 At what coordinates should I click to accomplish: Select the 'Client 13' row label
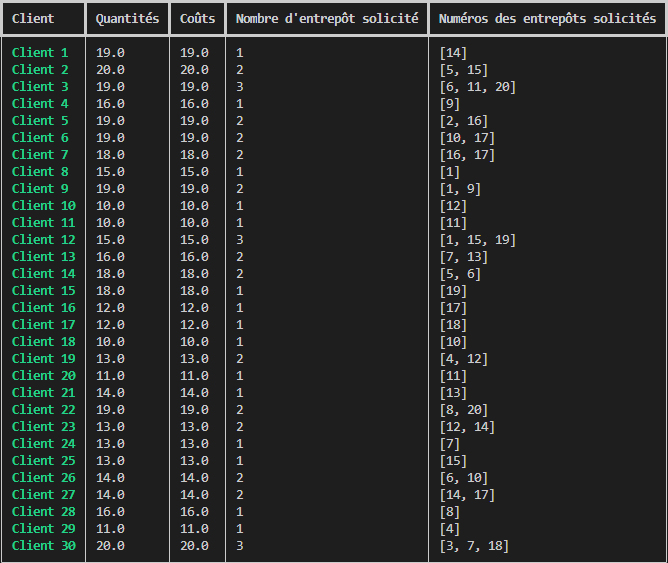coord(43,257)
